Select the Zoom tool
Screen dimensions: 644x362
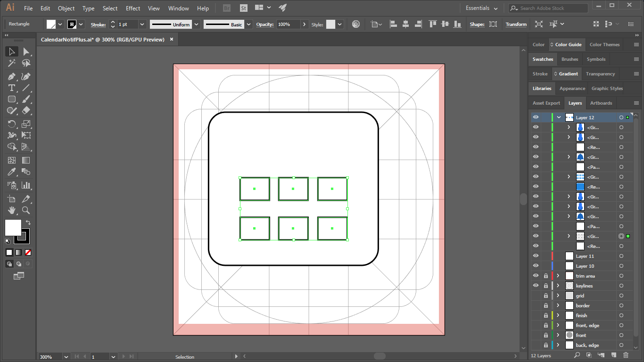coord(26,210)
